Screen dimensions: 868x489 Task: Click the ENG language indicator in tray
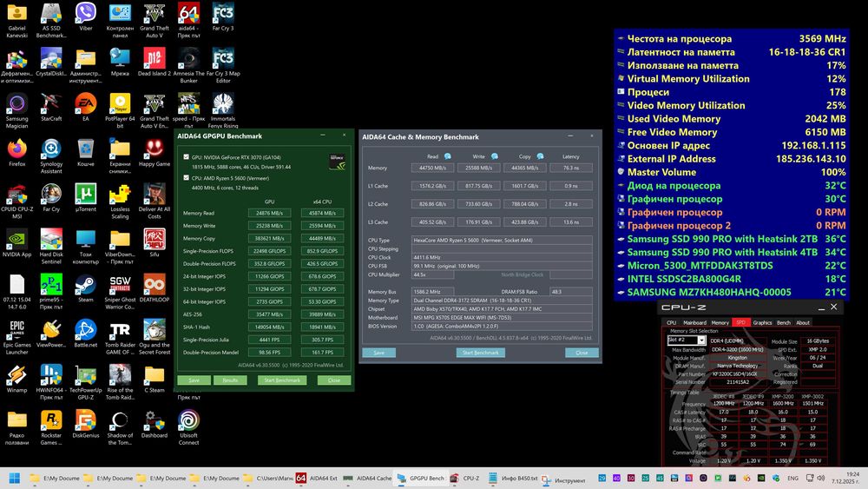(792, 478)
